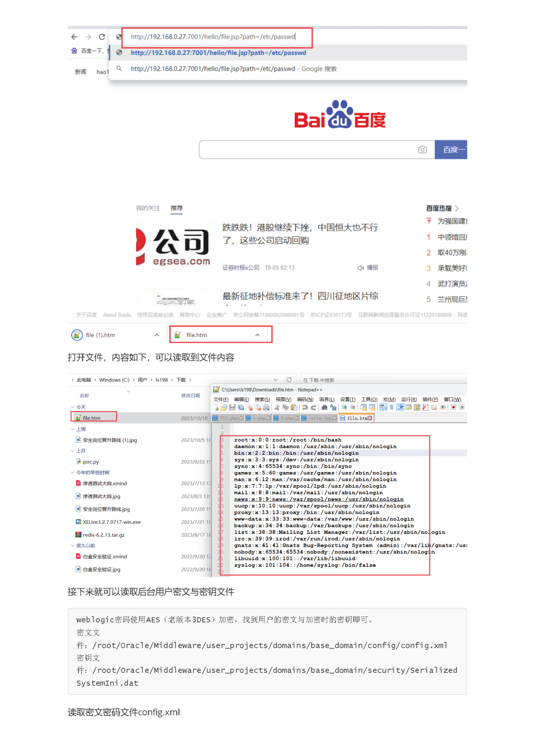Click Notepad++ Cut scissors icon
The image size is (534, 756).
tap(277, 408)
